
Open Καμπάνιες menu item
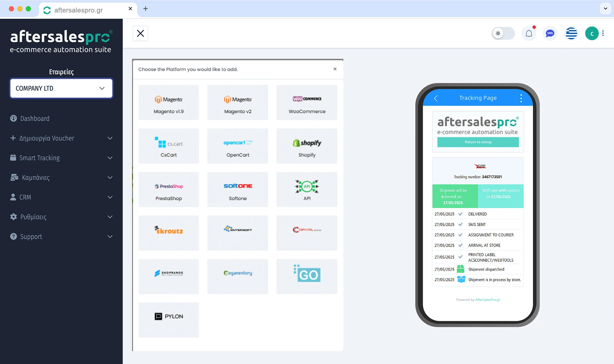[61, 177]
